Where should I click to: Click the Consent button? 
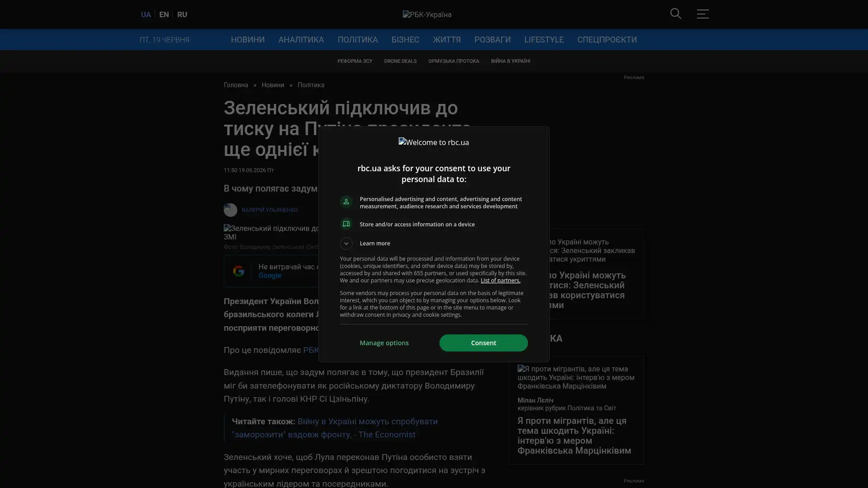(x=483, y=343)
